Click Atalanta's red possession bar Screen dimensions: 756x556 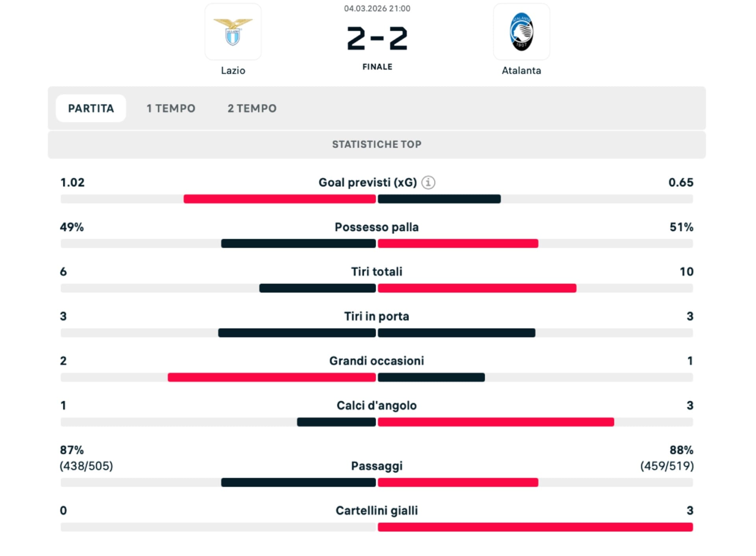tap(458, 244)
